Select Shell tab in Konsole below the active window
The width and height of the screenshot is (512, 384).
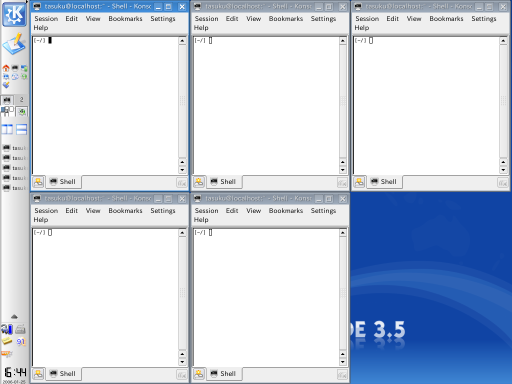63,374
